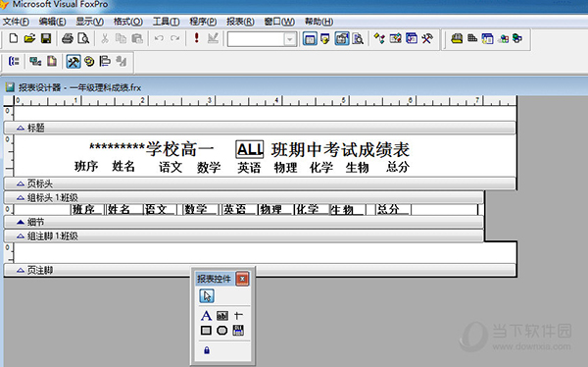The height and width of the screenshot is (367, 588).
Task: Select the title text 班期中考试成绩表
Action: coord(340,150)
